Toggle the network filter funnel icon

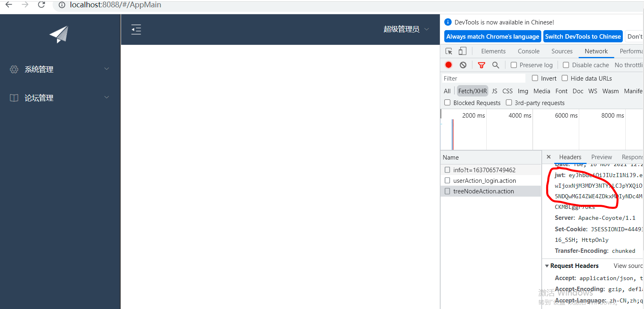tap(481, 65)
